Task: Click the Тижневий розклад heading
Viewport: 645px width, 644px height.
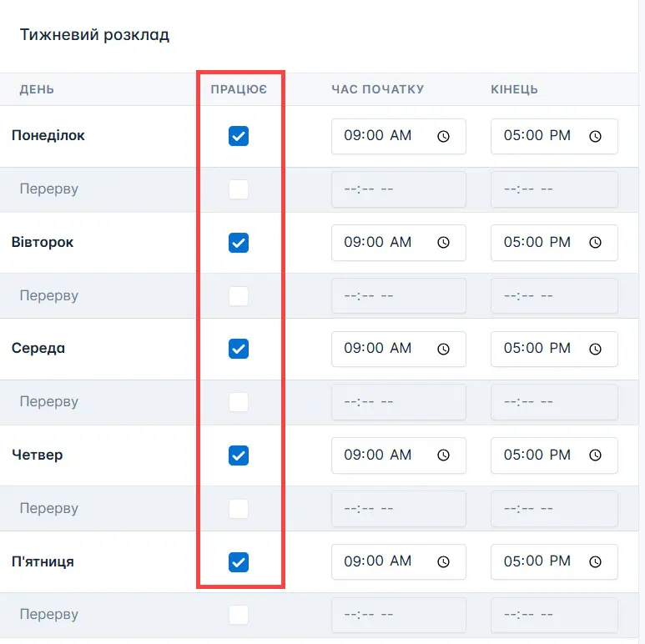Action: (94, 35)
